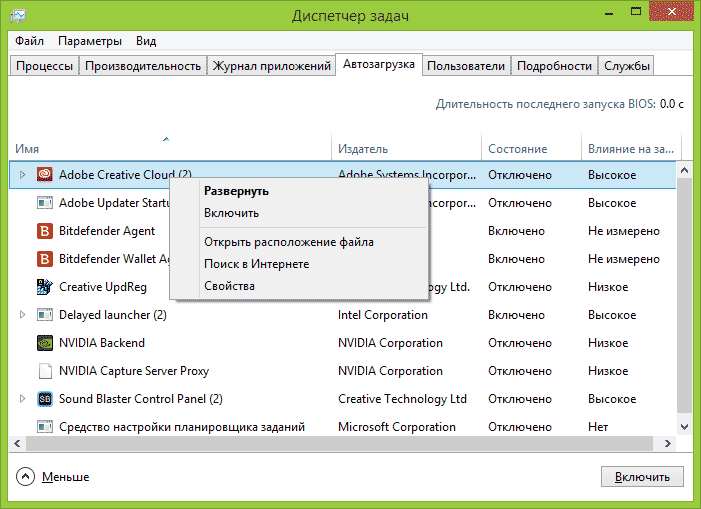Sort by the Имя column header
This screenshot has width=701, height=509.
170,147
